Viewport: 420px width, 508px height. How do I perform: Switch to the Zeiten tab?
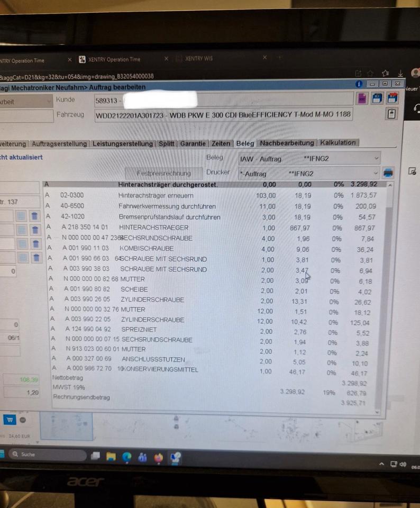(x=221, y=143)
